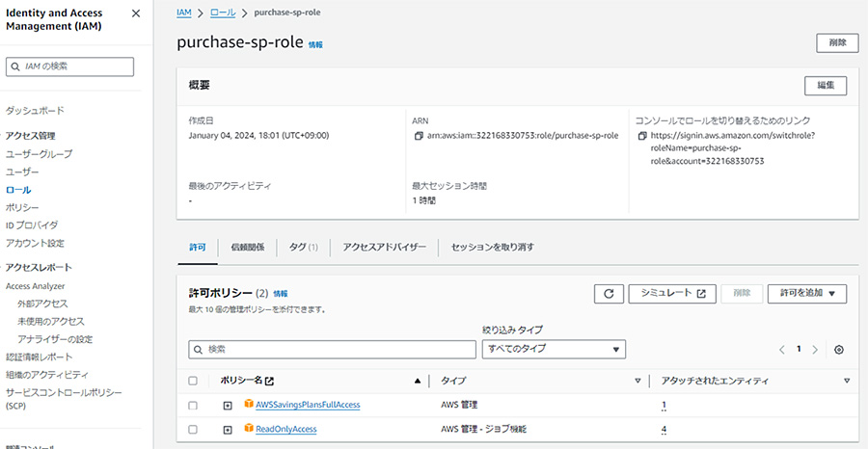Viewport: 868px width, 449px height.
Task: Click the IAM search field
Action: click(x=69, y=66)
